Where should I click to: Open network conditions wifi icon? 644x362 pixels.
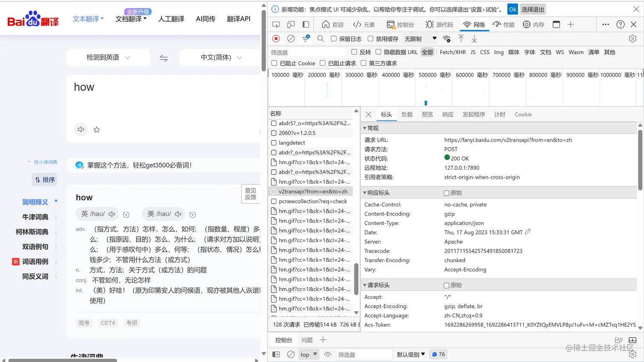pos(446,39)
